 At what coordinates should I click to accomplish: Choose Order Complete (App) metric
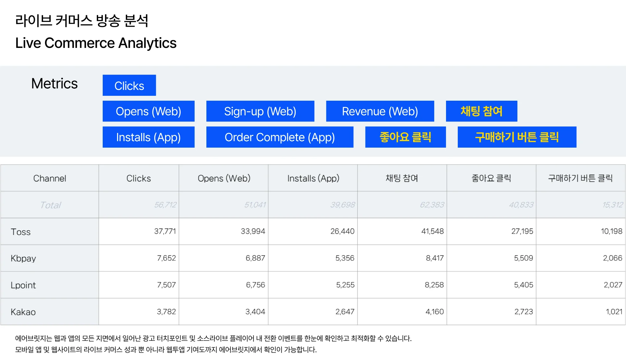coord(279,137)
